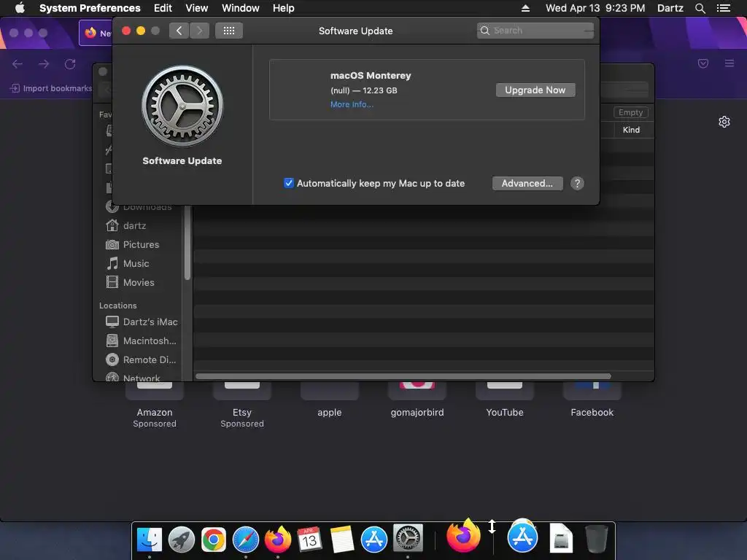
Task: Select Dartz's iMac in Finder sidebar
Action: tap(141, 322)
